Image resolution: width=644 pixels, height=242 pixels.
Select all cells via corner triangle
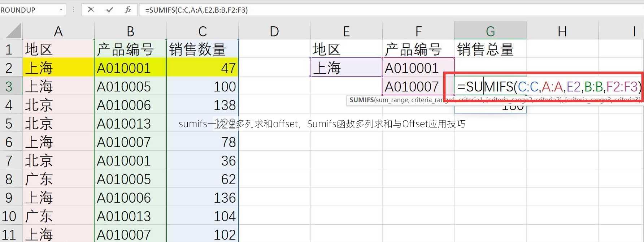[13, 31]
